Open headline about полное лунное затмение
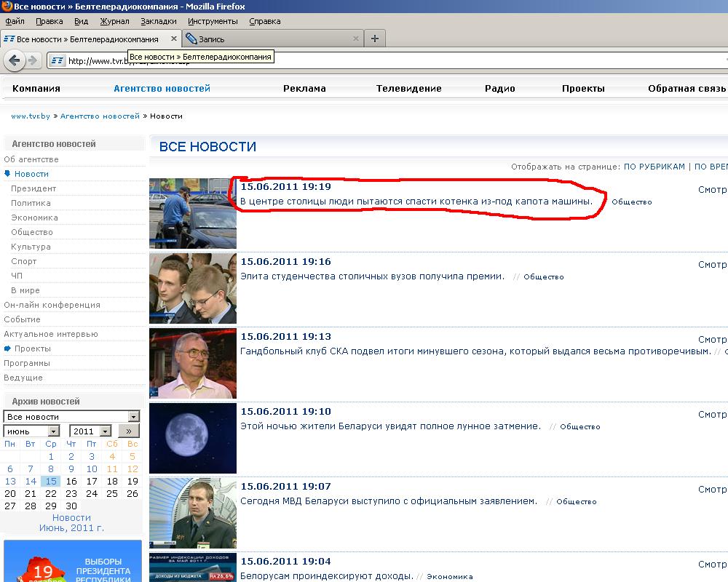The height and width of the screenshot is (582, 728). pyautogui.click(x=390, y=426)
